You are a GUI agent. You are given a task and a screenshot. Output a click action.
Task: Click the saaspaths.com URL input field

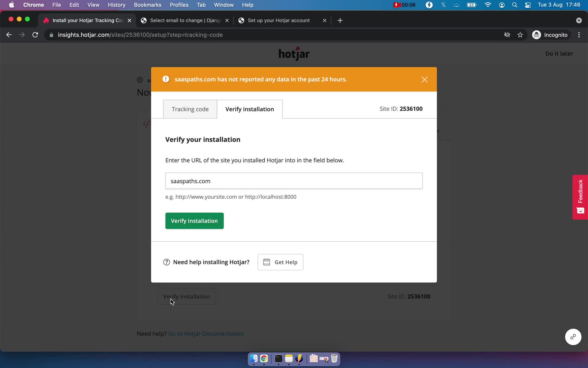point(294,181)
